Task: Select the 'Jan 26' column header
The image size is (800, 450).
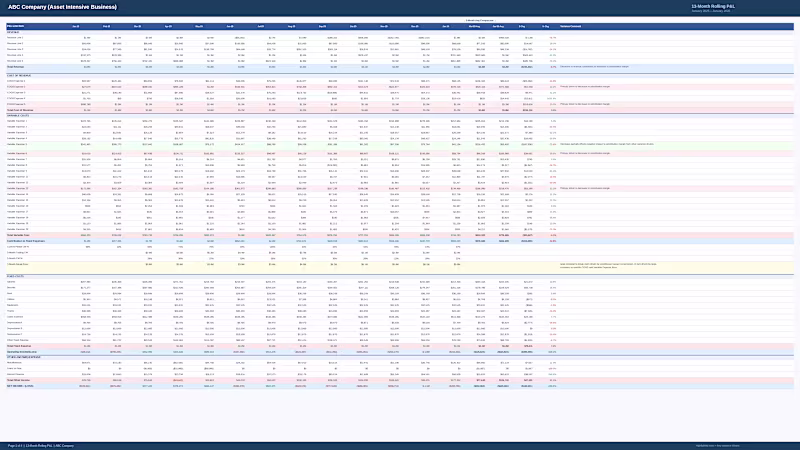Action: (445, 26)
